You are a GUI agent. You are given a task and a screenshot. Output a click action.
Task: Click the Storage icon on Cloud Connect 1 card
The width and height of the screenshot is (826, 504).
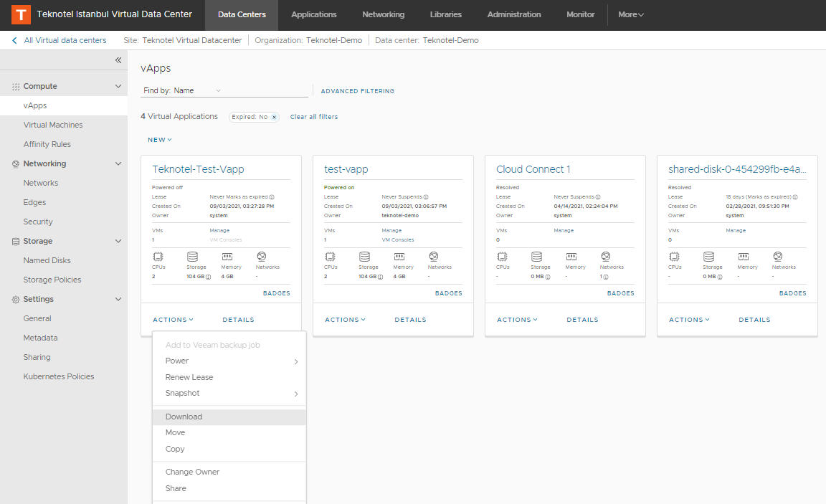click(536, 257)
